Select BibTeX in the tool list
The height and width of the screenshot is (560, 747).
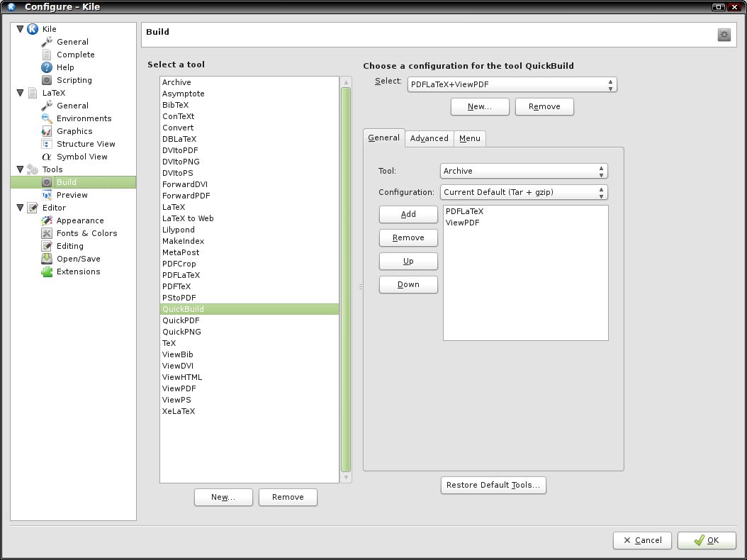pos(249,106)
